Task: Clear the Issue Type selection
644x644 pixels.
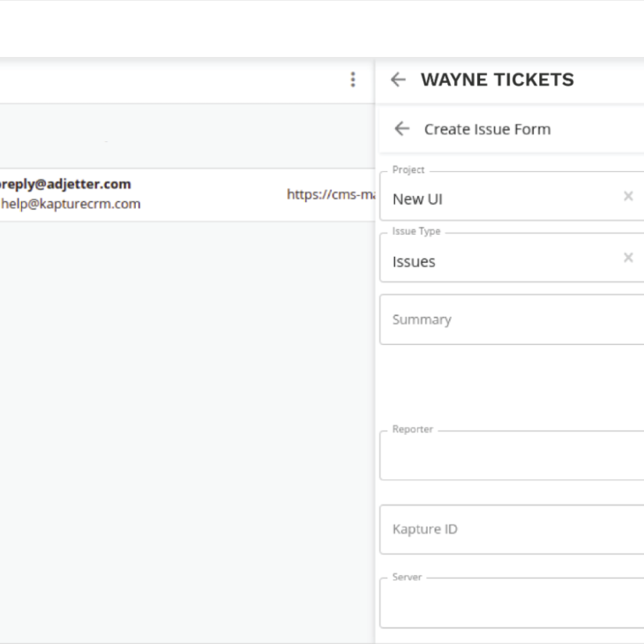Action: coord(628,258)
